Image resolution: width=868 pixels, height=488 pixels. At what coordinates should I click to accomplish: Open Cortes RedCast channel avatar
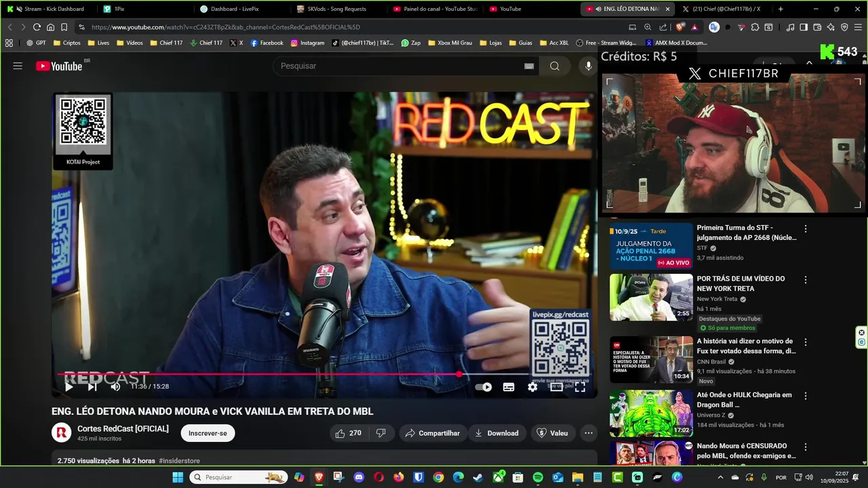pyautogui.click(x=62, y=432)
